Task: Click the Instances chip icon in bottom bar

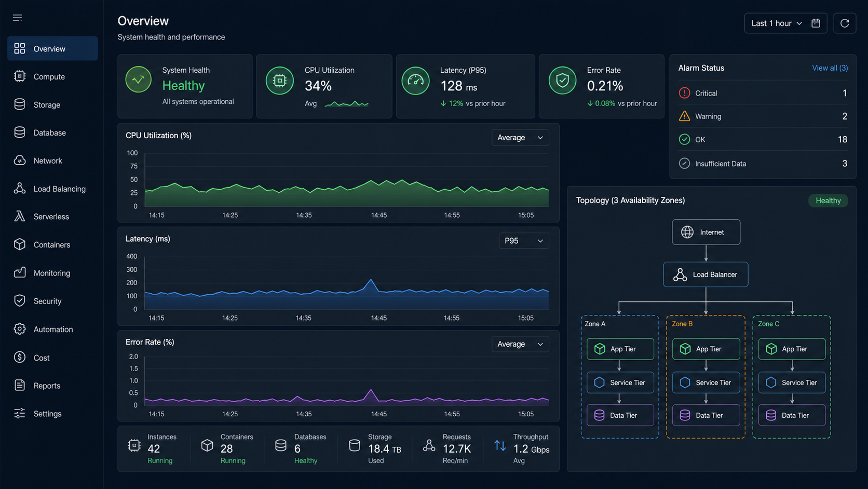Action: pos(134,445)
